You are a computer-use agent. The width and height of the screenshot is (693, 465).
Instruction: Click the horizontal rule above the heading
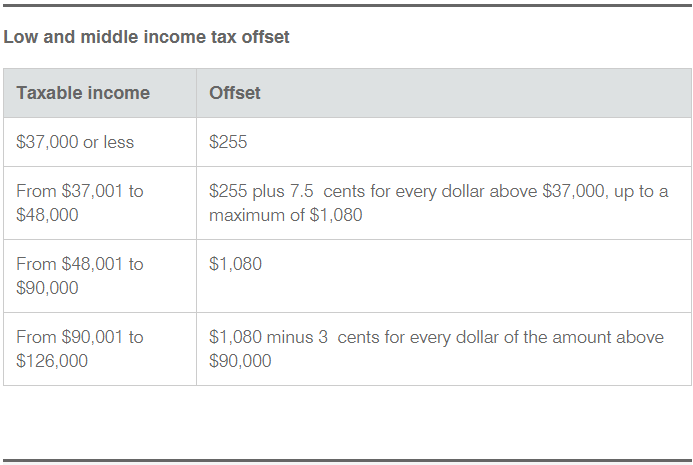coord(346,5)
